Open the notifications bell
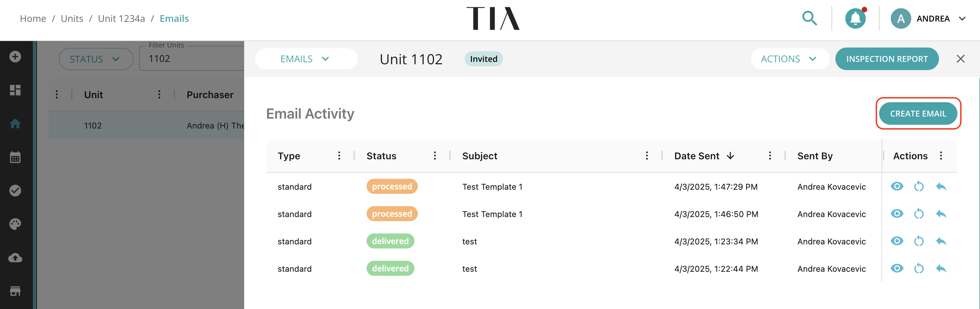 (x=855, y=18)
